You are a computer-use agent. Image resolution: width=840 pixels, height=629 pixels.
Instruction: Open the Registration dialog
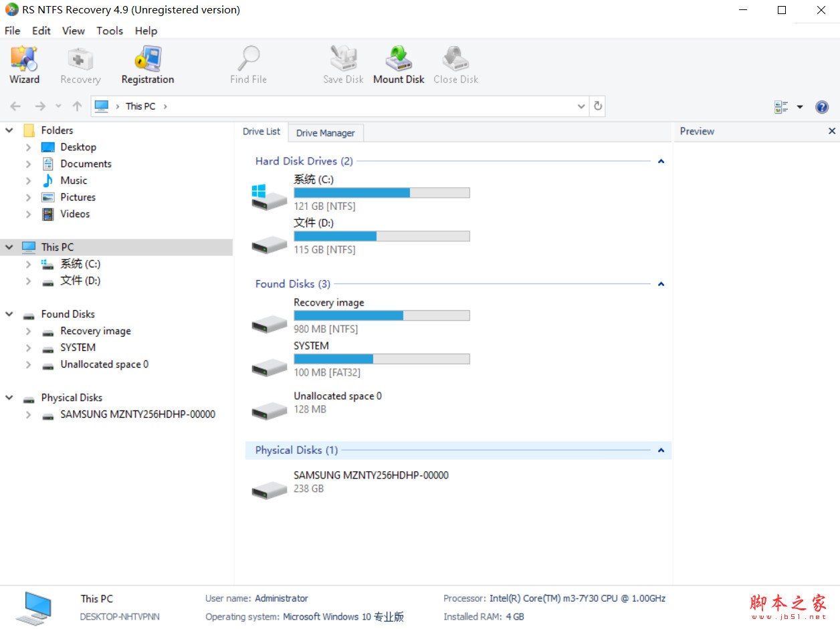click(147, 64)
